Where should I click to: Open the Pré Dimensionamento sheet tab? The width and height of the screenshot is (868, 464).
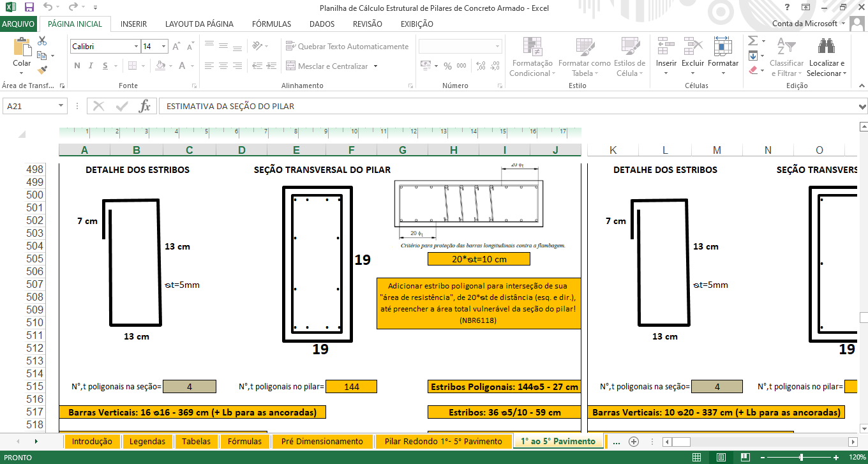322,441
